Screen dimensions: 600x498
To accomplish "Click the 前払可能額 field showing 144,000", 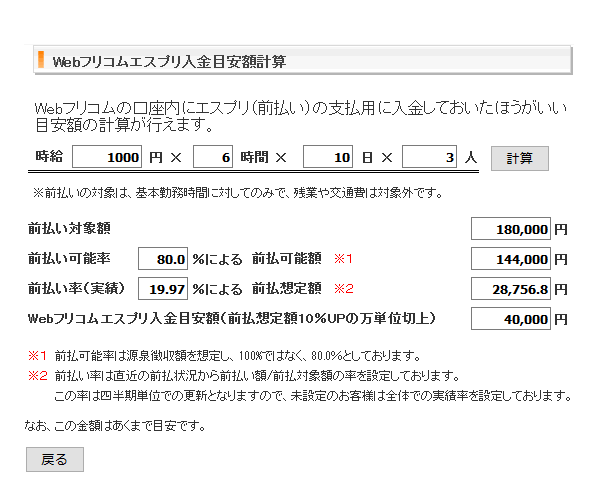I will [x=510, y=259].
